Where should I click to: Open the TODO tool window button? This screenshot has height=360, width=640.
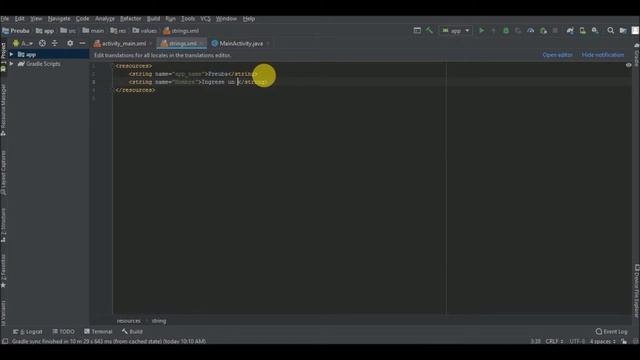click(63, 331)
